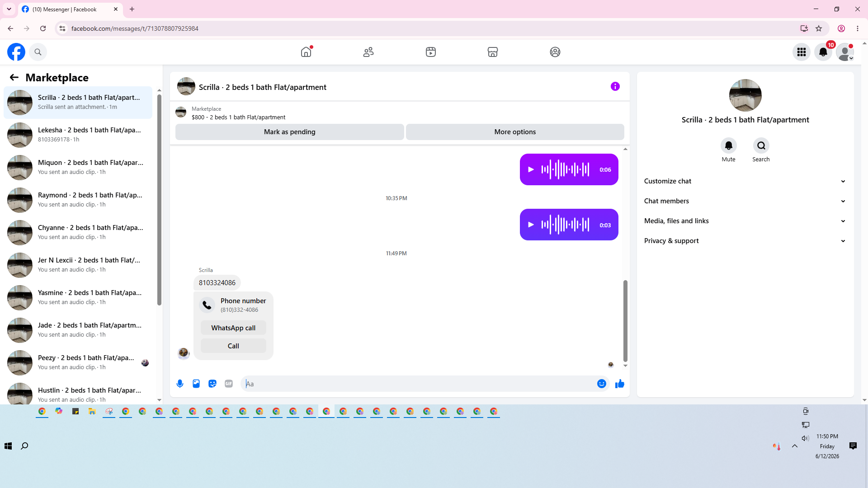Open the Raymond conversation

pyautogui.click(x=78, y=200)
